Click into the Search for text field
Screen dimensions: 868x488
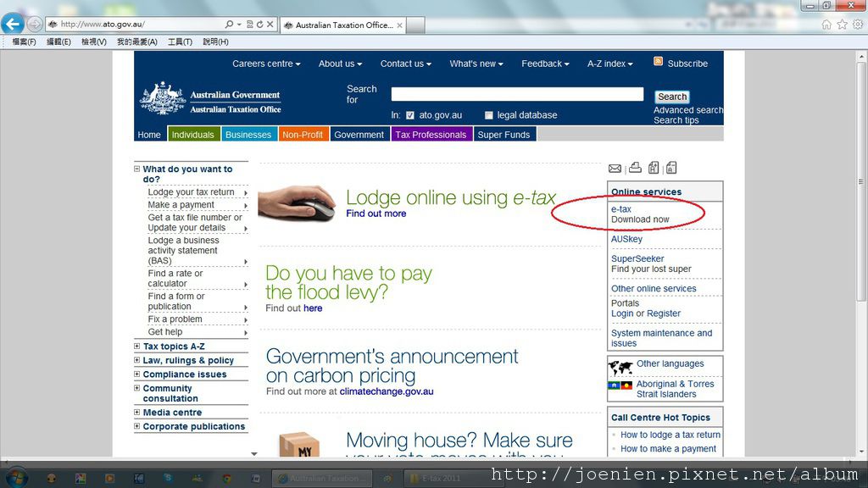517,94
